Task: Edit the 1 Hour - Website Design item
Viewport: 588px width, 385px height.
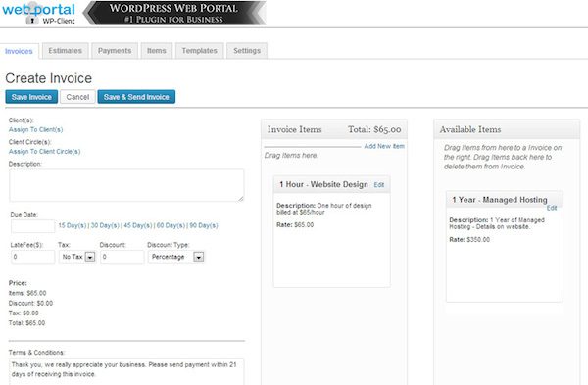Action: pyautogui.click(x=379, y=185)
